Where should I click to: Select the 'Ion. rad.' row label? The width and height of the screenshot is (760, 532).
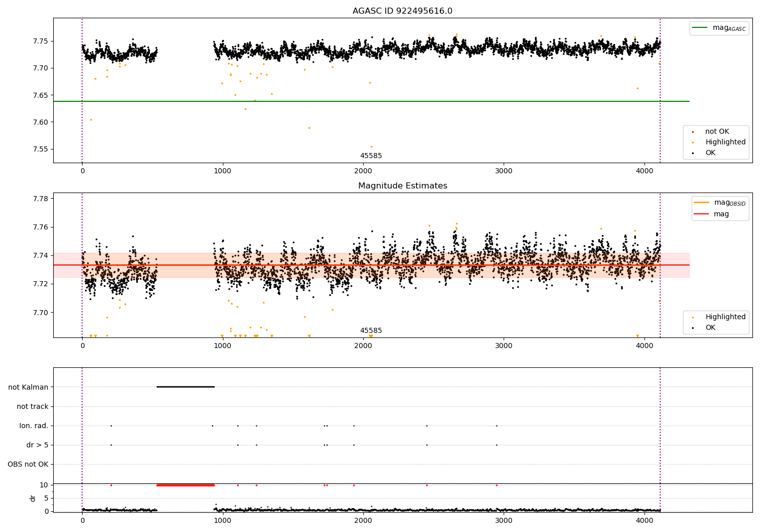[x=34, y=426]
